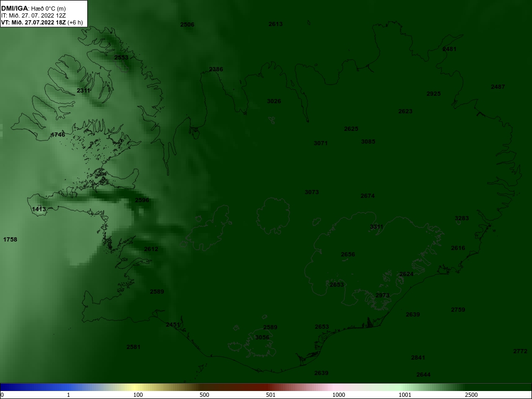Click the 2759 offshore value
The height and width of the screenshot is (399, 532).
coord(458,310)
